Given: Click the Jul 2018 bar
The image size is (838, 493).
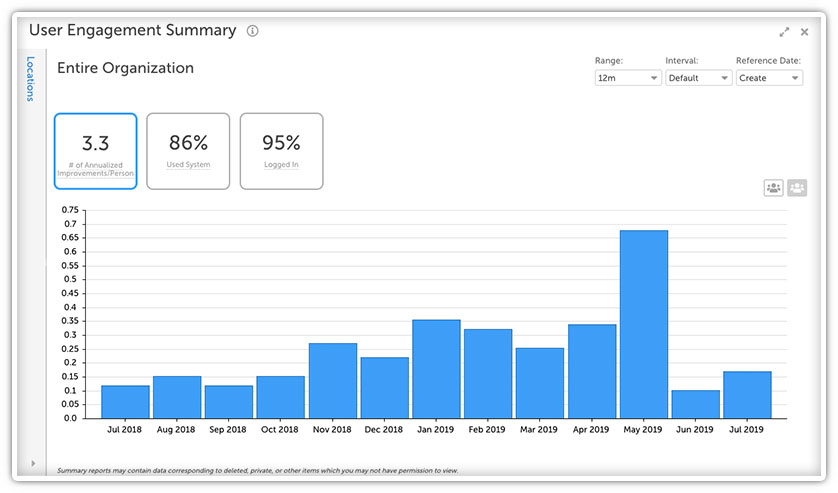Looking at the screenshot, I should (125, 402).
